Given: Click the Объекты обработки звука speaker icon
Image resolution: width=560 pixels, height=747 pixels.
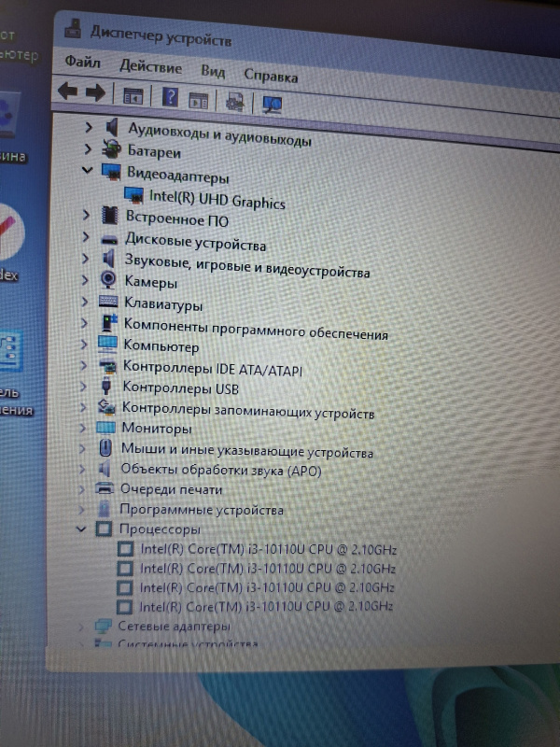Looking at the screenshot, I should coord(105,470).
